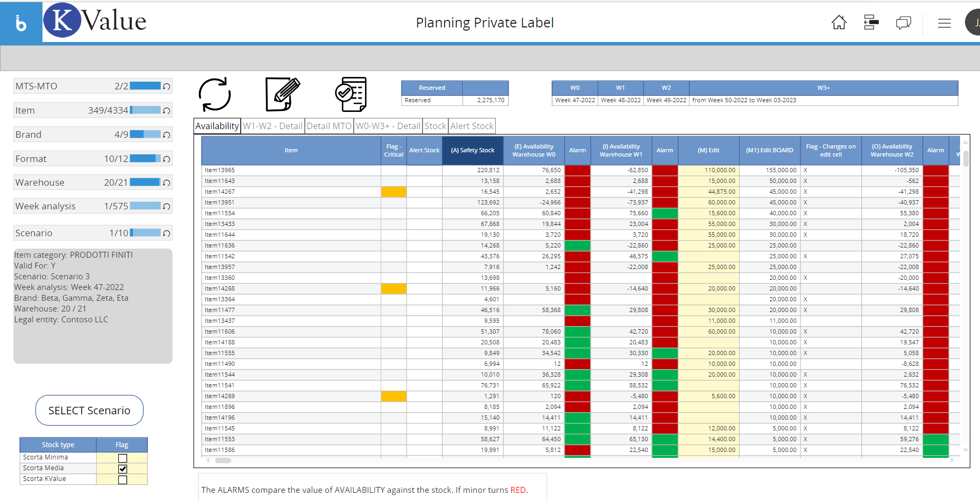This screenshot has width=980, height=502.
Task: Switch to the Detail MTO tab
Action: pos(329,126)
